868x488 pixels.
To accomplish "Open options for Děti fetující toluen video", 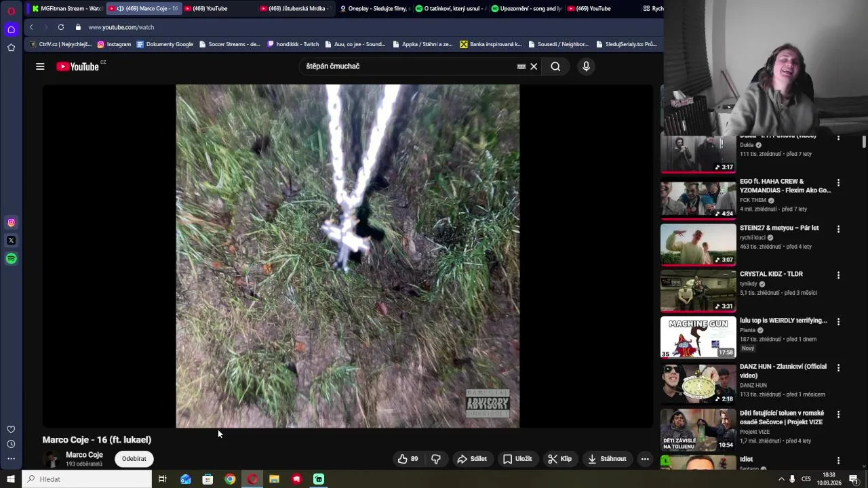I will click(x=838, y=414).
